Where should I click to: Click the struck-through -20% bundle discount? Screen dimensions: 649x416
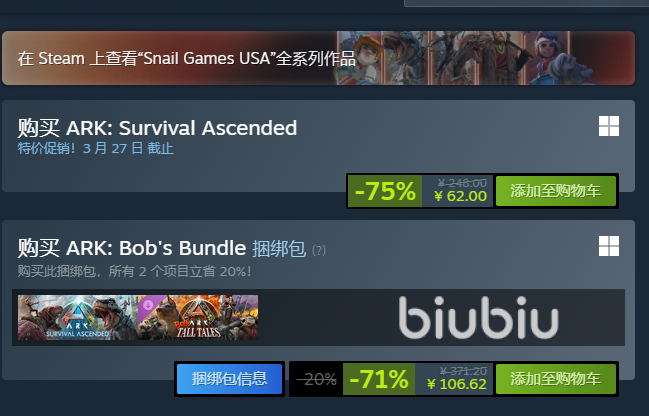pos(317,379)
